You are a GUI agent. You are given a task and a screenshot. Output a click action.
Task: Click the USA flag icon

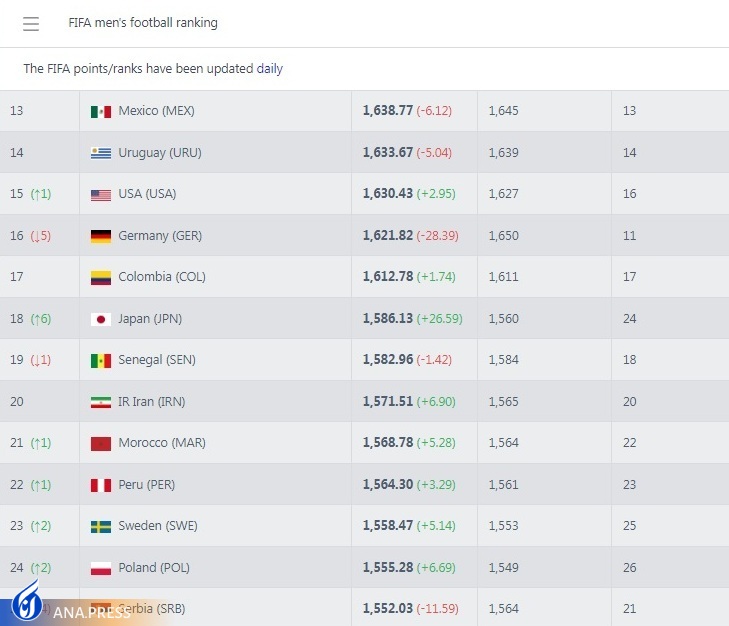point(100,194)
